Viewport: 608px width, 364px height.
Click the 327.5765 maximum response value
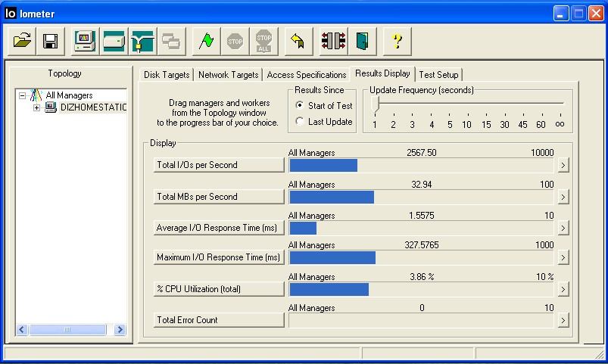(422, 245)
